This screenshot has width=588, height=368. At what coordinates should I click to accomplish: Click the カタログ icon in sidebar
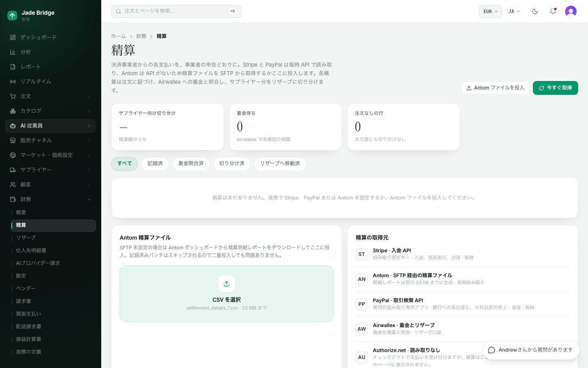pyautogui.click(x=13, y=111)
